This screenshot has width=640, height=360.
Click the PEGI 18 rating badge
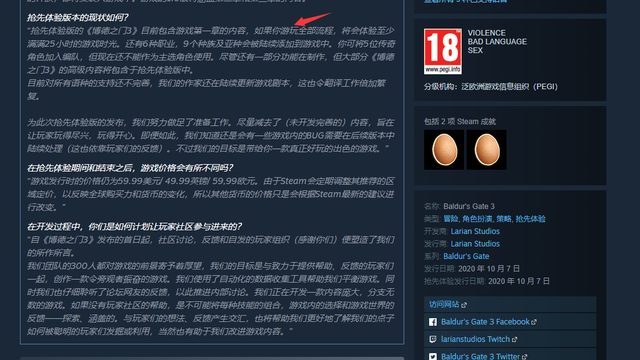tap(443, 51)
